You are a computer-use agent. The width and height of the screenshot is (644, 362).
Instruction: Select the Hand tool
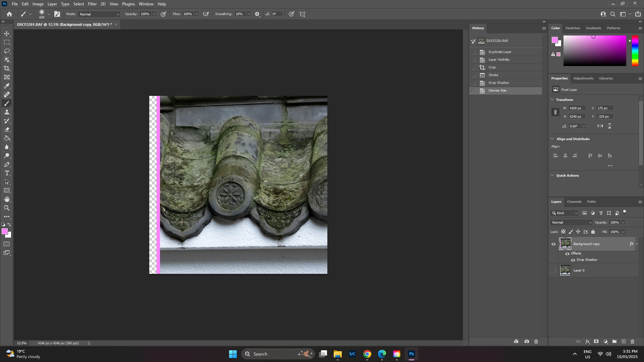pos(7,199)
